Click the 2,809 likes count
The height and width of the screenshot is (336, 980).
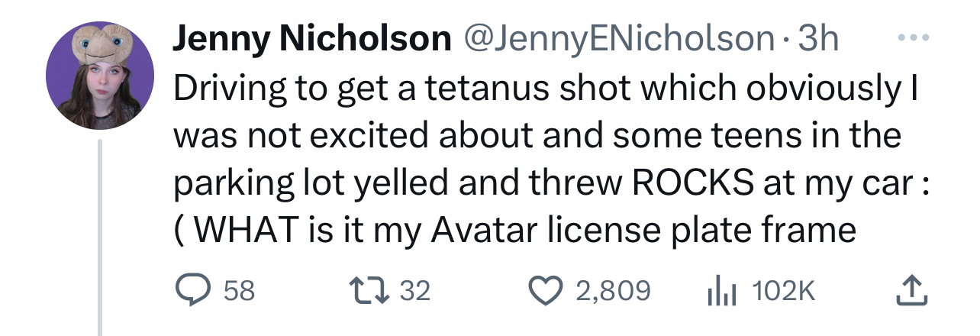614,291
